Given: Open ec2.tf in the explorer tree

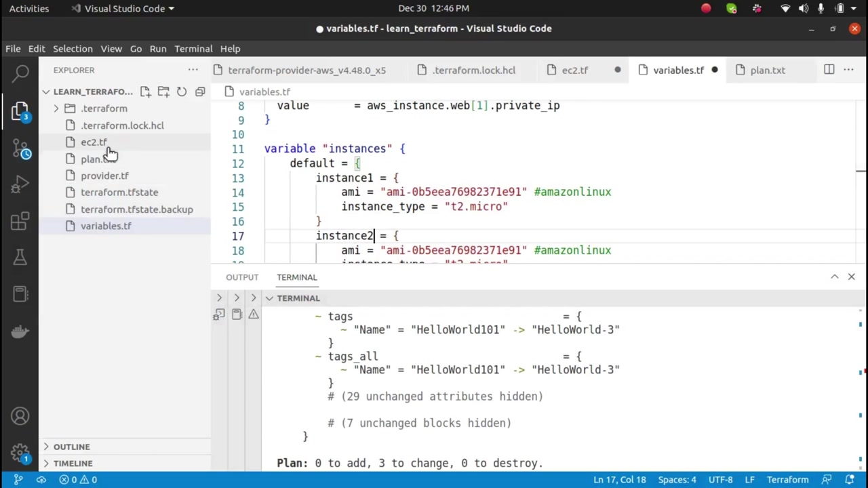Looking at the screenshot, I should pyautogui.click(x=94, y=142).
